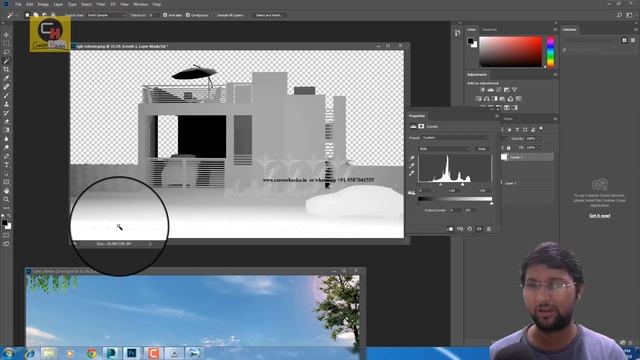Open the Edit Toolbar three-dots menu
Screen dimensions: 640x360
6,208
